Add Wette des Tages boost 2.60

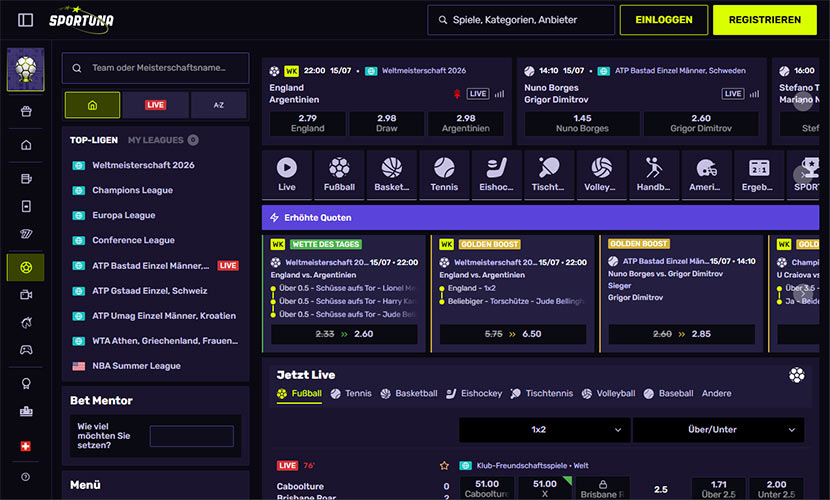(x=344, y=334)
